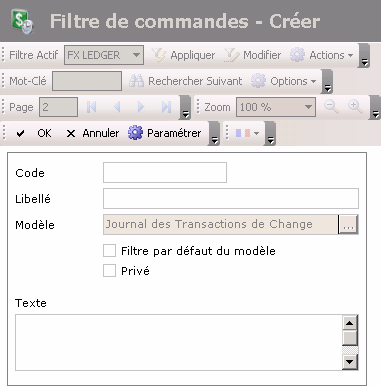Tick the Privé checkbox
The height and width of the screenshot is (386, 381).
109,271
